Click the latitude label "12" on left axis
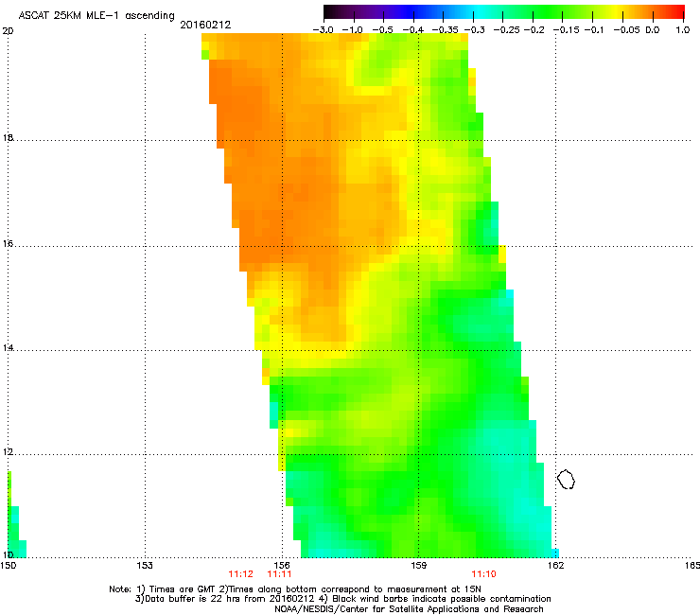The height and width of the screenshot is (615, 700). (8, 452)
